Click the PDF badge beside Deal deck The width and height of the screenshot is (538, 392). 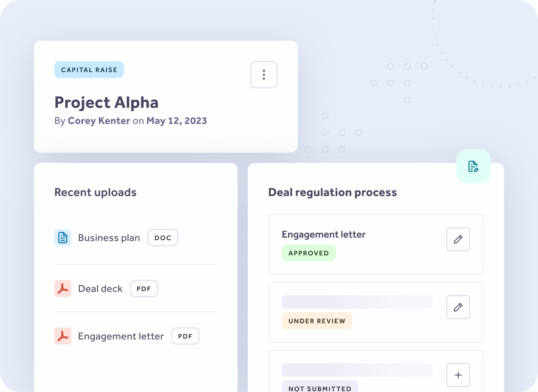[x=144, y=289]
